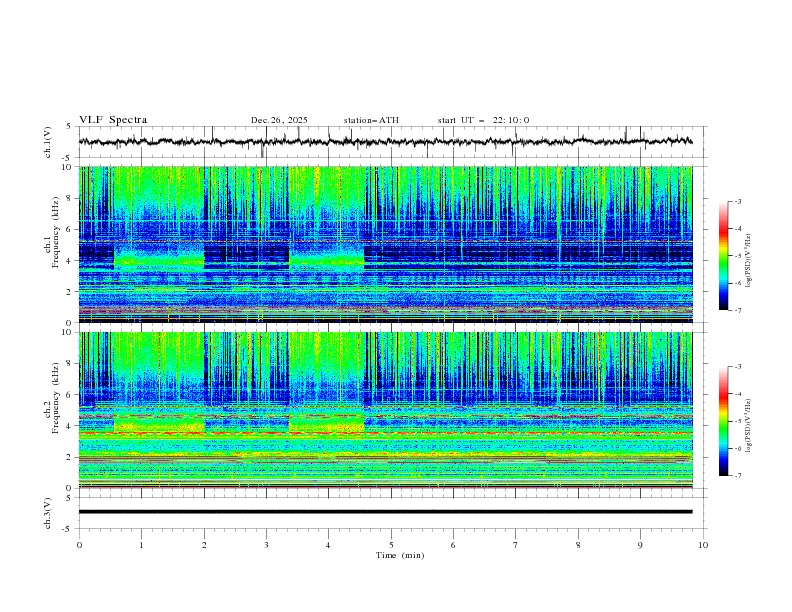Click the ch.3(V) upper tick label "5"
This screenshot has height=612, width=792.
[68, 497]
